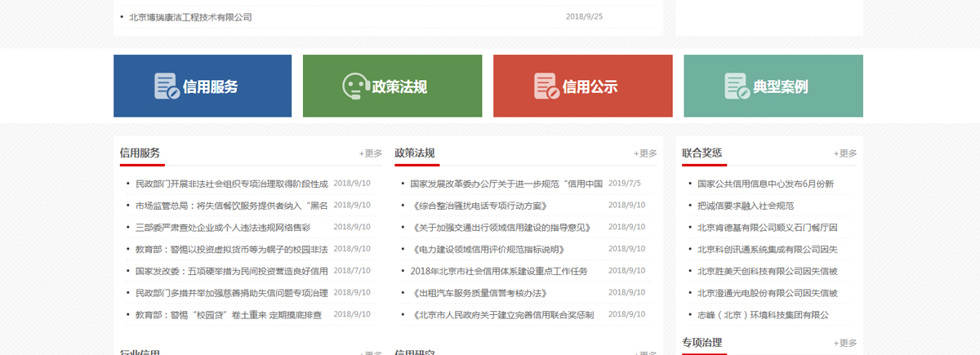Show more in 专项治理 section via +更多
The image size is (980, 355).
click(x=845, y=343)
